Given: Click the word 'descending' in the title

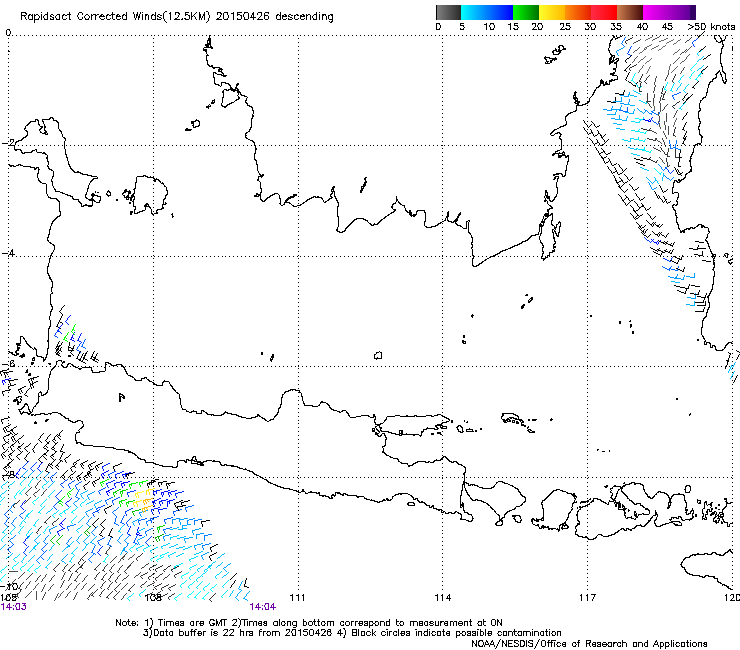Looking at the screenshot, I should (x=304, y=17).
